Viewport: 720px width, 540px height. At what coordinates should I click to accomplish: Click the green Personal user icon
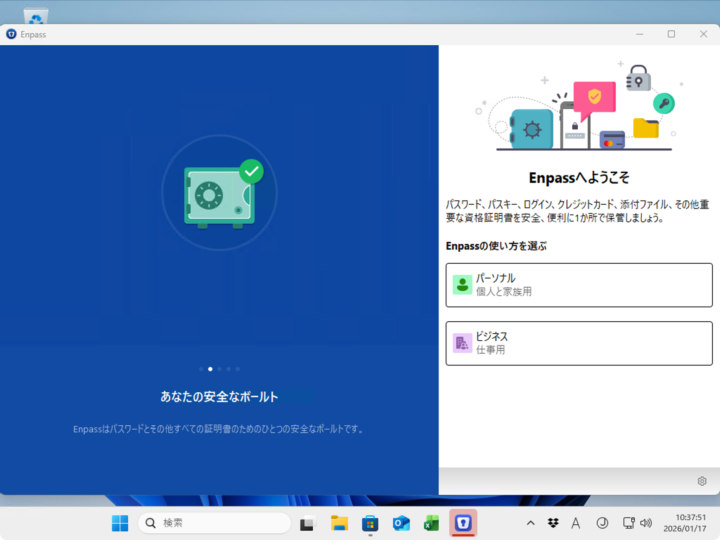point(462,285)
